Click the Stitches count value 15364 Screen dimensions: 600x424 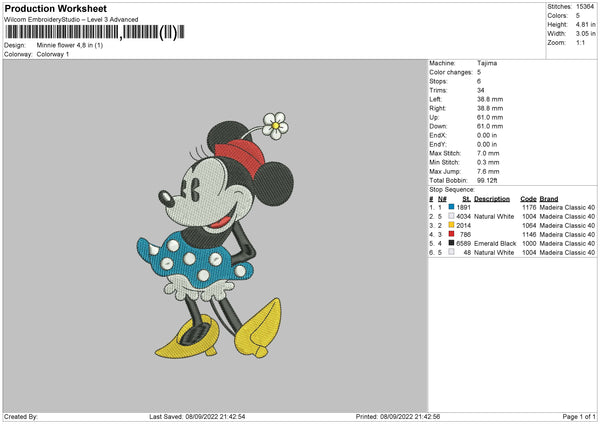[587, 6]
